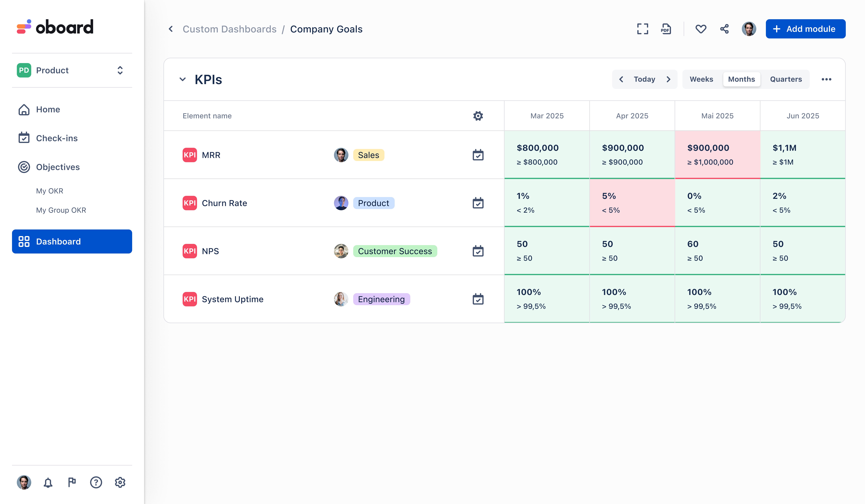Click the MRR KPI badge icon
Image resolution: width=865 pixels, height=504 pixels.
(x=190, y=155)
